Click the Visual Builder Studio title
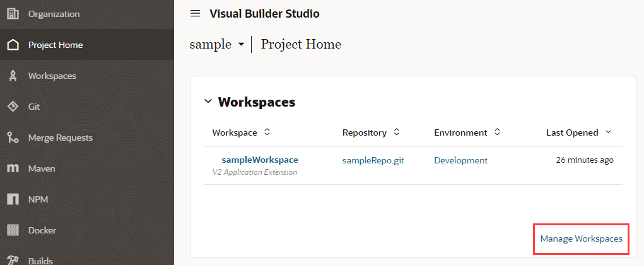644x265 pixels. click(264, 13)
